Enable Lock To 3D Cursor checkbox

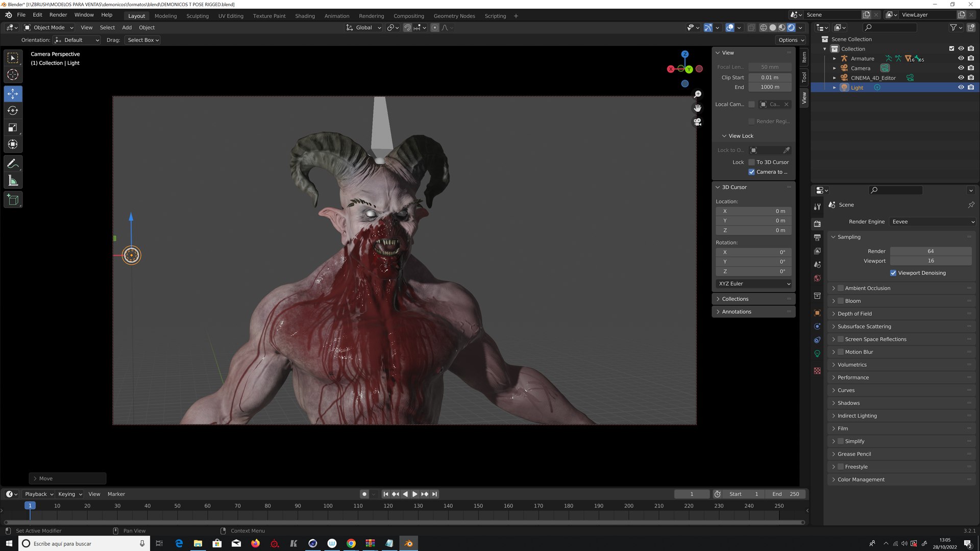[751, 162]
